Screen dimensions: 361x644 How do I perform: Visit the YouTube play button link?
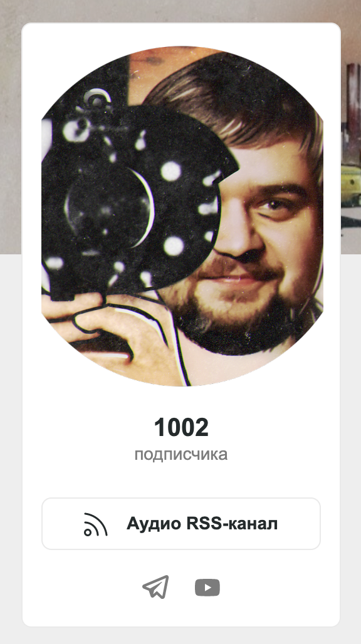(207, 588)
